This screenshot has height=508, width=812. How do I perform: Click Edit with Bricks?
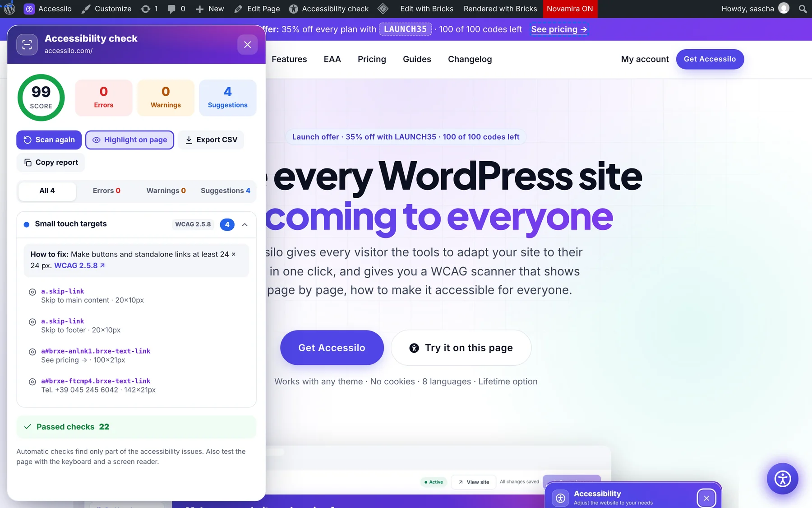click(x=427, y=9)
